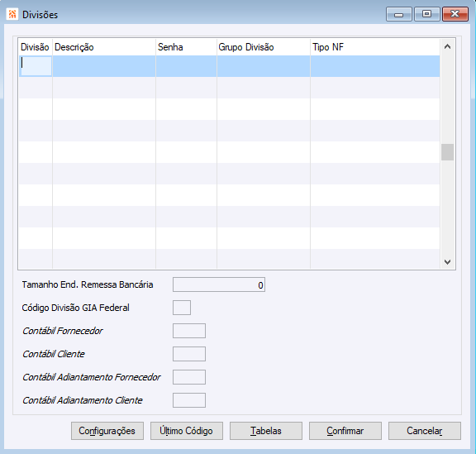The height and width of the screenshot is (454, 476).
Task: Click the Divisões app icon in title bar
Action: point(12,14)
